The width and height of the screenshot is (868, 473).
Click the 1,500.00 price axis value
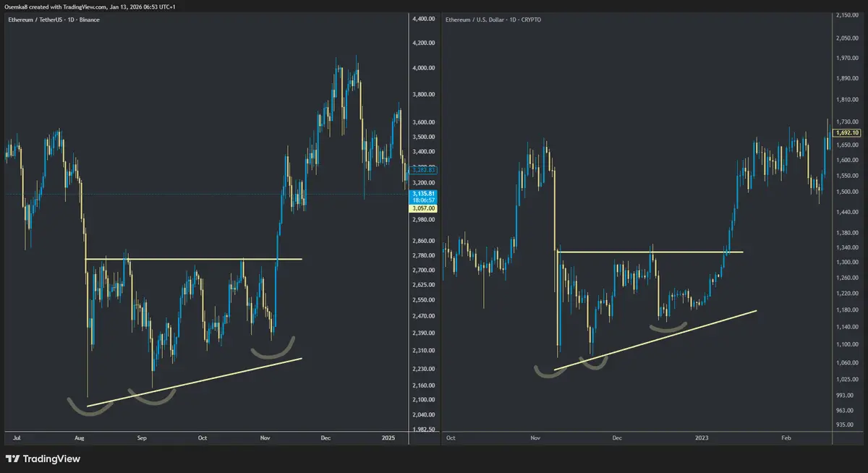846,192
